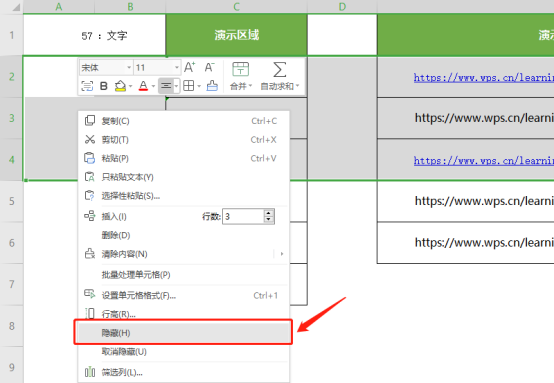Open the hyperlink in row 4
Image resolution: width=554 pixels, height=383 pixels.
click(484, 160)
